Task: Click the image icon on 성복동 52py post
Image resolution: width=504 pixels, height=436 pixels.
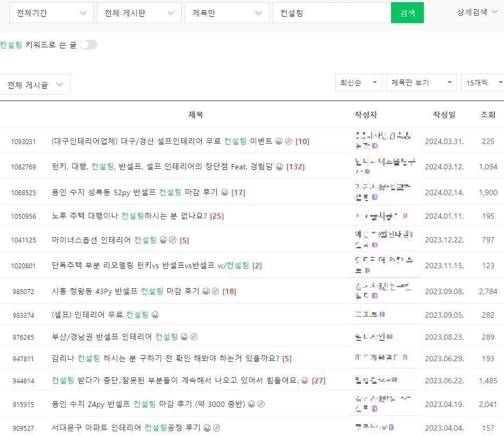Action: 225,192
